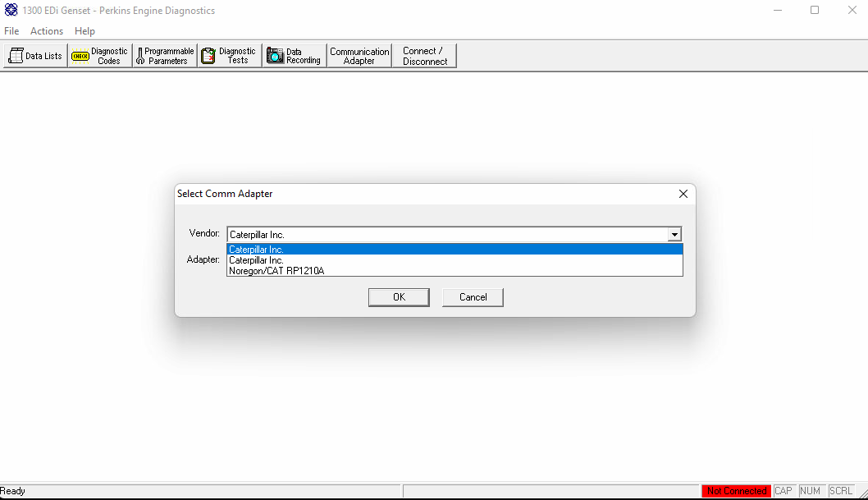Launch Diagnostic Tests from the toolbar
The image size is (868, 500).
click(230, 56)
